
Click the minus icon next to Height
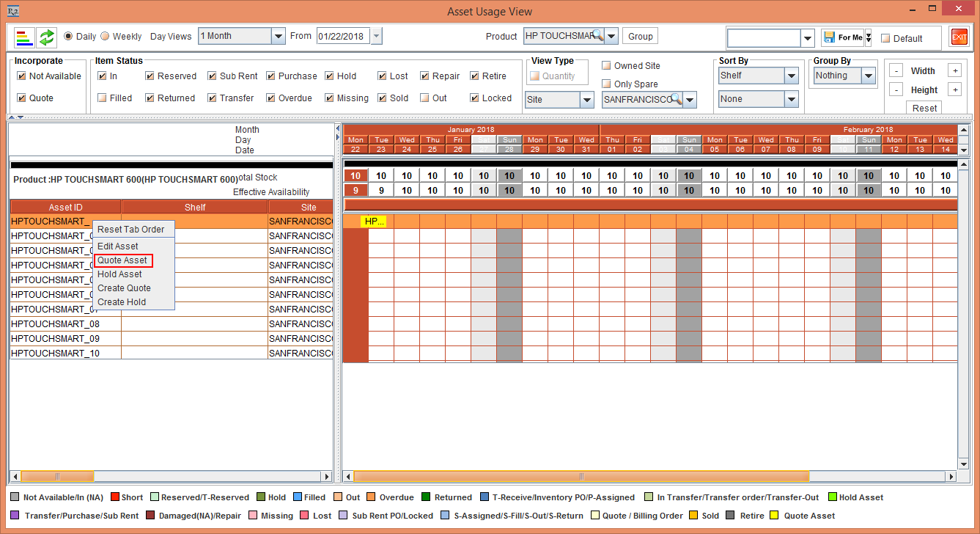pyautogui.click(x=896, y=89)
